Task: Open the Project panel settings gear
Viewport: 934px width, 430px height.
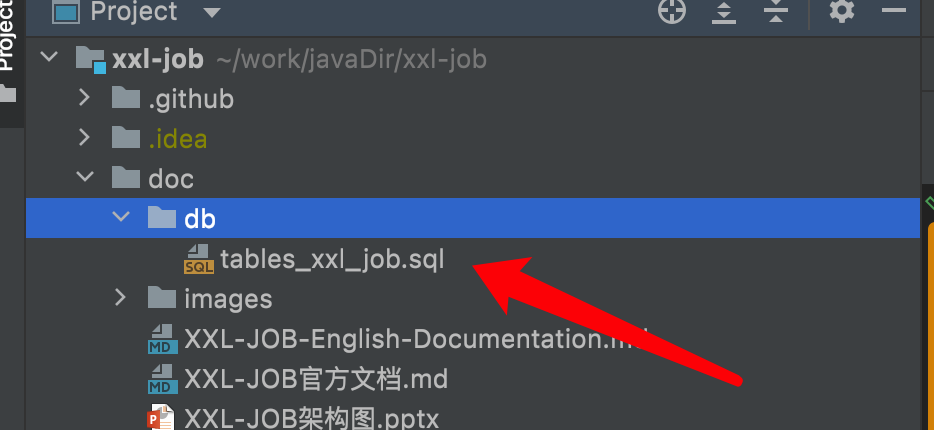Action: click(842, 12)
